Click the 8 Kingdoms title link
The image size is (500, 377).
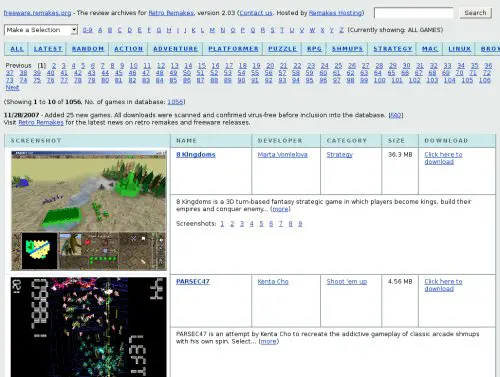[x=196, y=155]
